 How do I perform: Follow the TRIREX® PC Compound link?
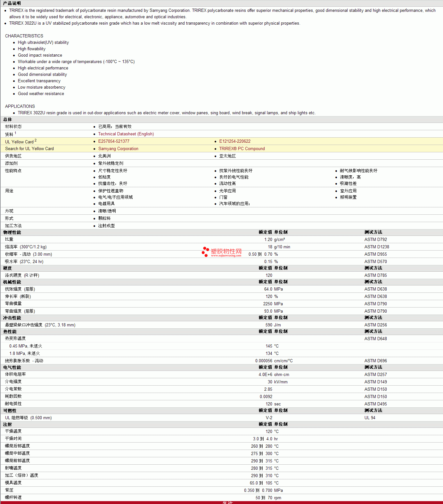click(242, 148)
